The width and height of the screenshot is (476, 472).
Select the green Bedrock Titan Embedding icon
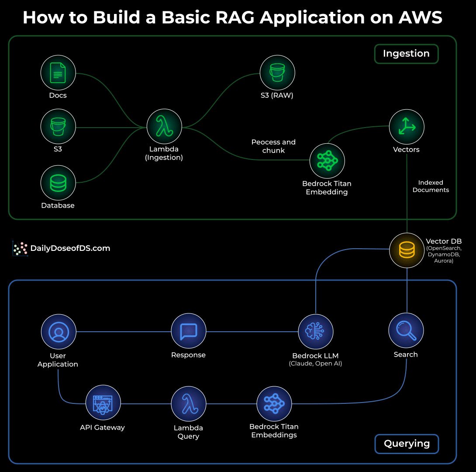point(327,161)
